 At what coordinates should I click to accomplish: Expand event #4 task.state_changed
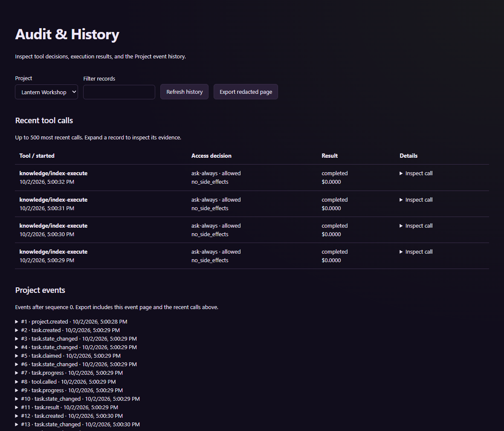(x=76, y=347)
